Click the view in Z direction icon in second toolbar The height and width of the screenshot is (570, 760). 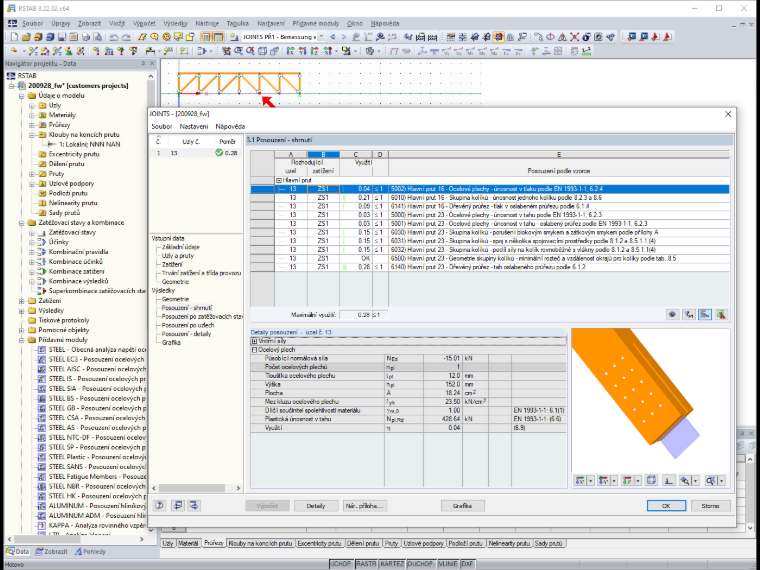(x=314, y=50)
